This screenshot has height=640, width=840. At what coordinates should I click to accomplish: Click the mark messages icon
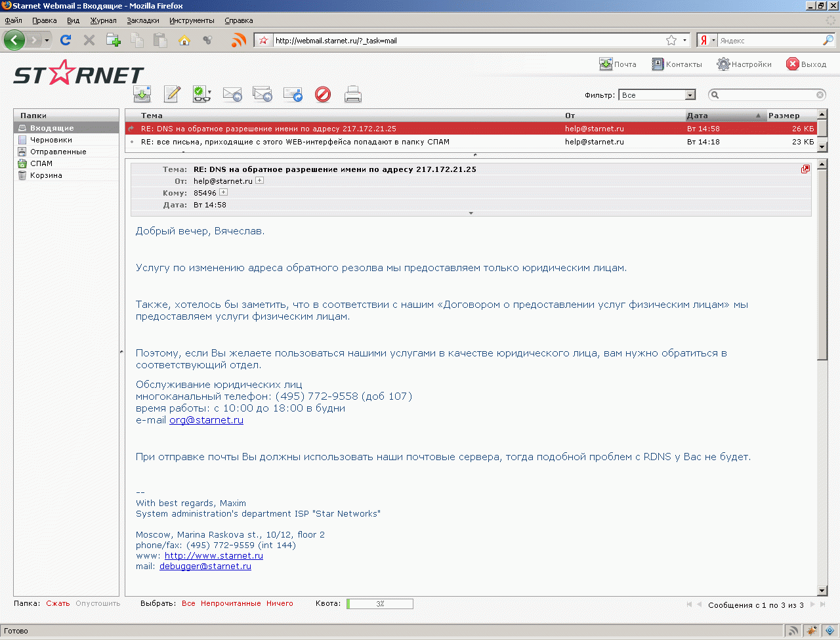[202, 95]
